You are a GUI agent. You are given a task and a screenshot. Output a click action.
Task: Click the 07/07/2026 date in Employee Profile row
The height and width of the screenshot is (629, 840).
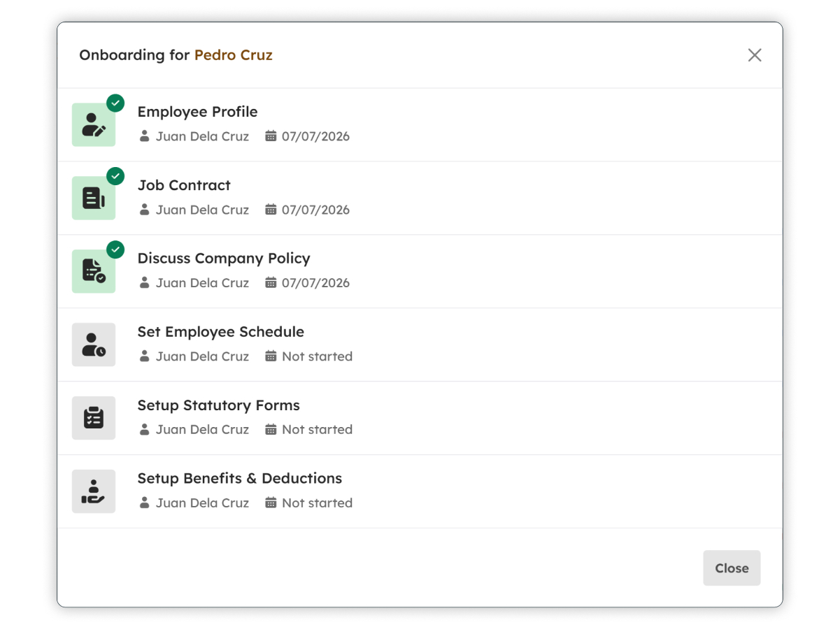[315, 136]
